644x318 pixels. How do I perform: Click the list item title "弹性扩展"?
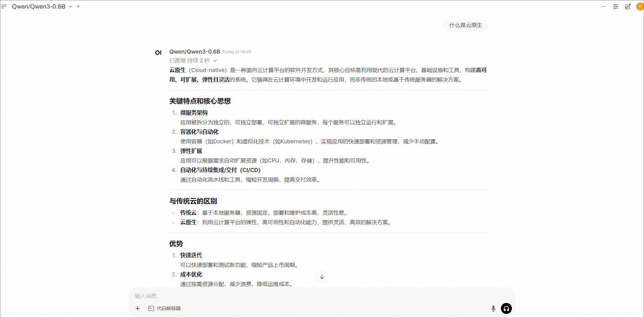pyautogui.click(x=191, y=151)
